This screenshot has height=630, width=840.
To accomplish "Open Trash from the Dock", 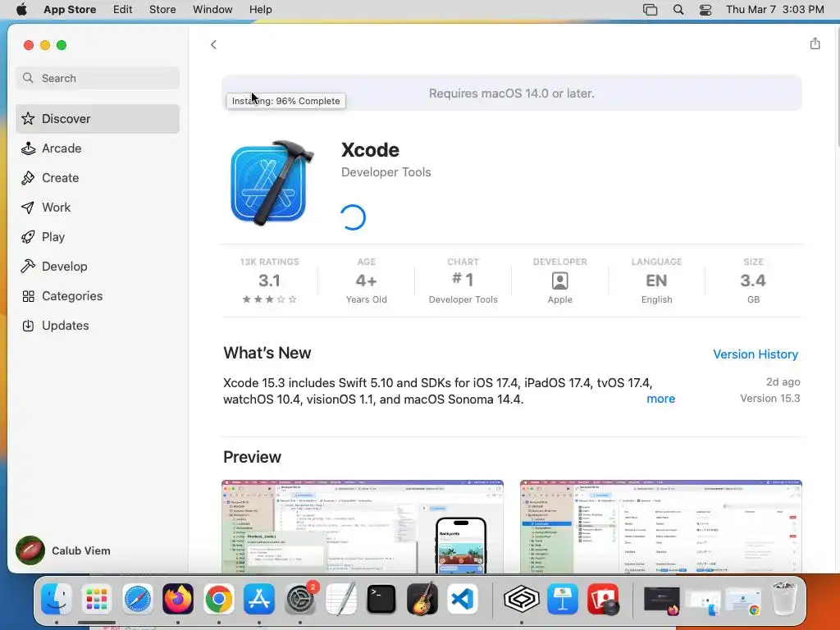I will [x=784, y=599].
